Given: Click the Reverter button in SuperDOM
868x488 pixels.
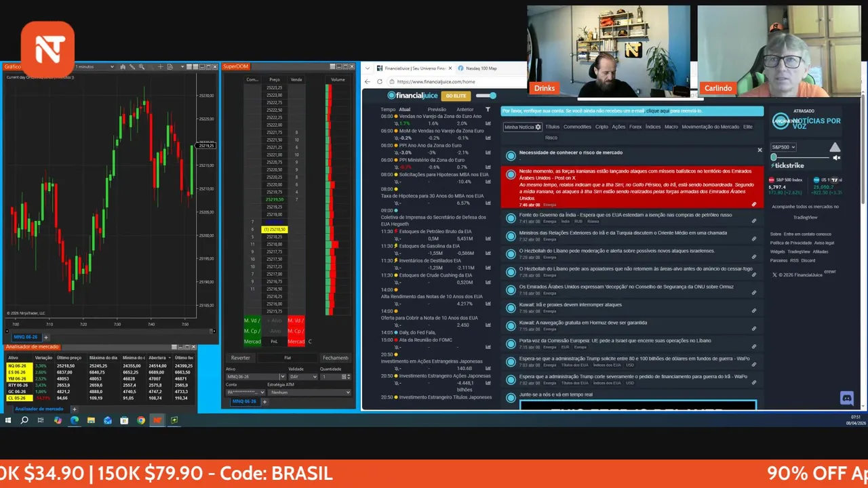Looking at the screenshot, I should (241, 358).
